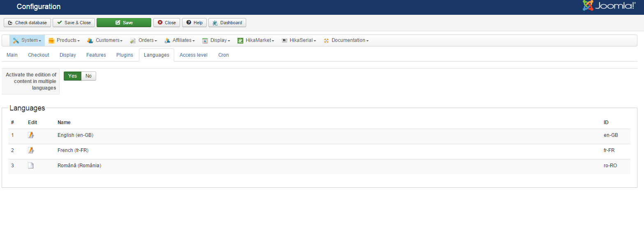Open the Documentation dropdown menu
The image size is (644, 226).
click(x=346, y=40)
